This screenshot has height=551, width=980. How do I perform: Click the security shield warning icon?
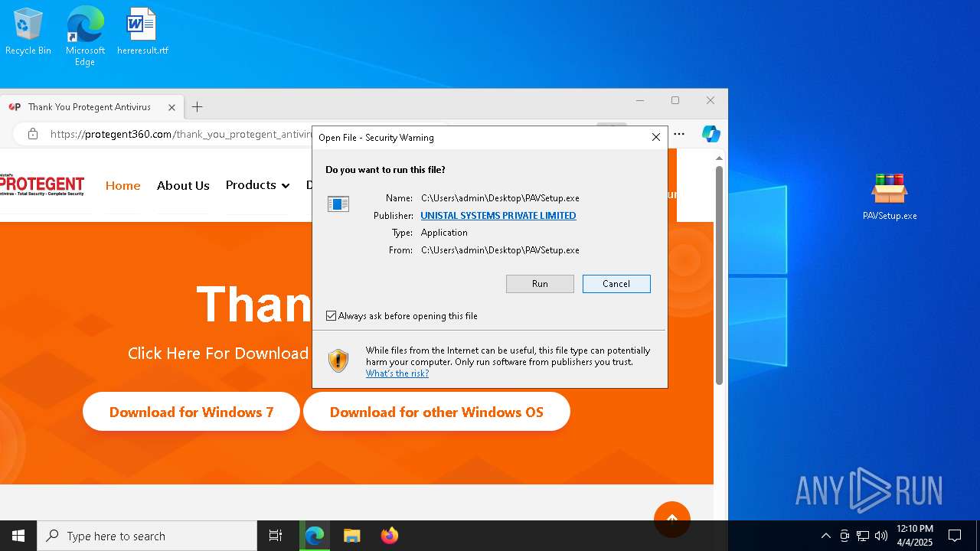338,360
